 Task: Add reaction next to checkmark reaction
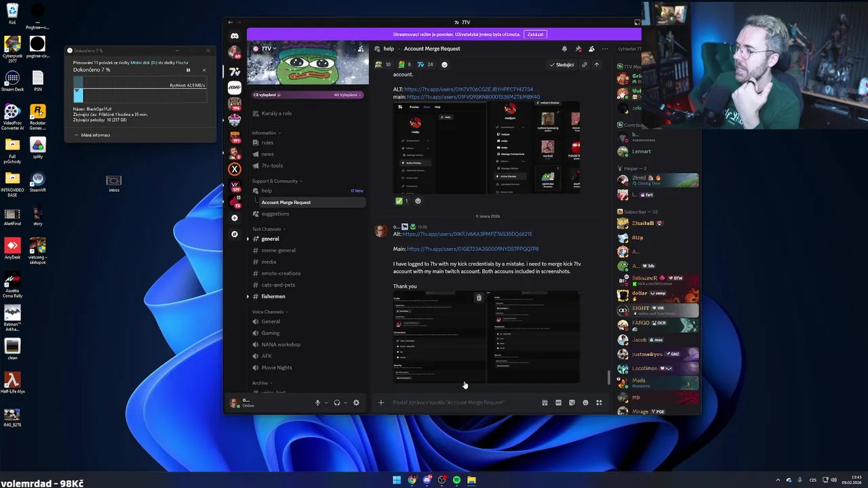[x=418, y=201]
